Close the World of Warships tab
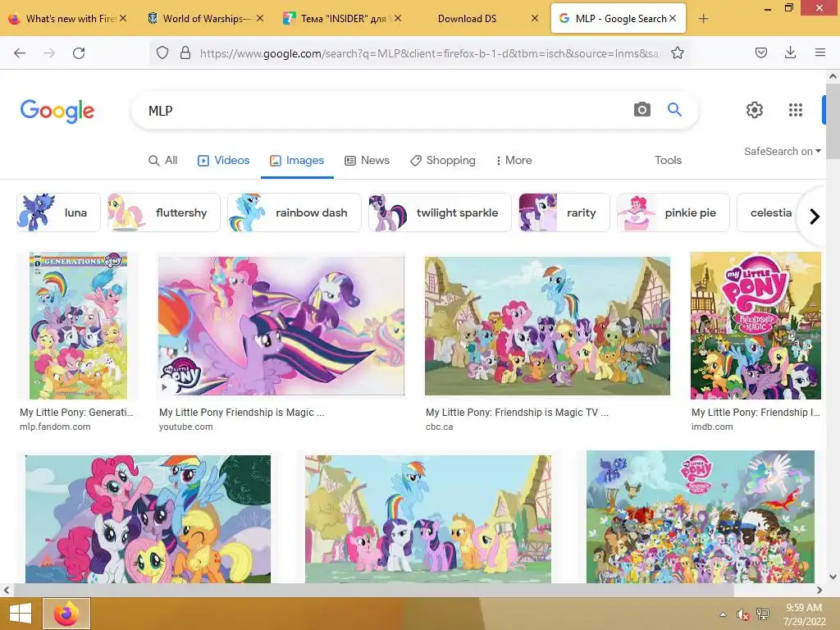Viewport: 840px width, 630px height. 260,18
